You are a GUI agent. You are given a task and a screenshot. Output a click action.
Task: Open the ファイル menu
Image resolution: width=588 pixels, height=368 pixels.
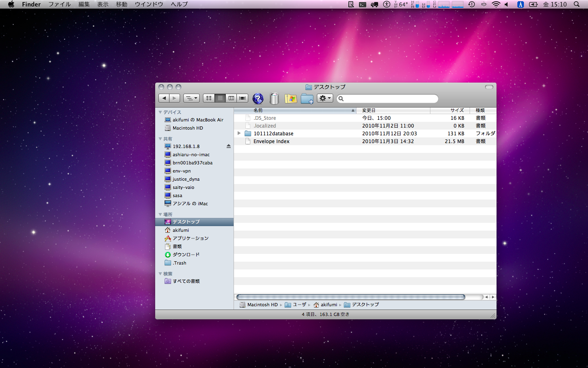coord(60,4)
